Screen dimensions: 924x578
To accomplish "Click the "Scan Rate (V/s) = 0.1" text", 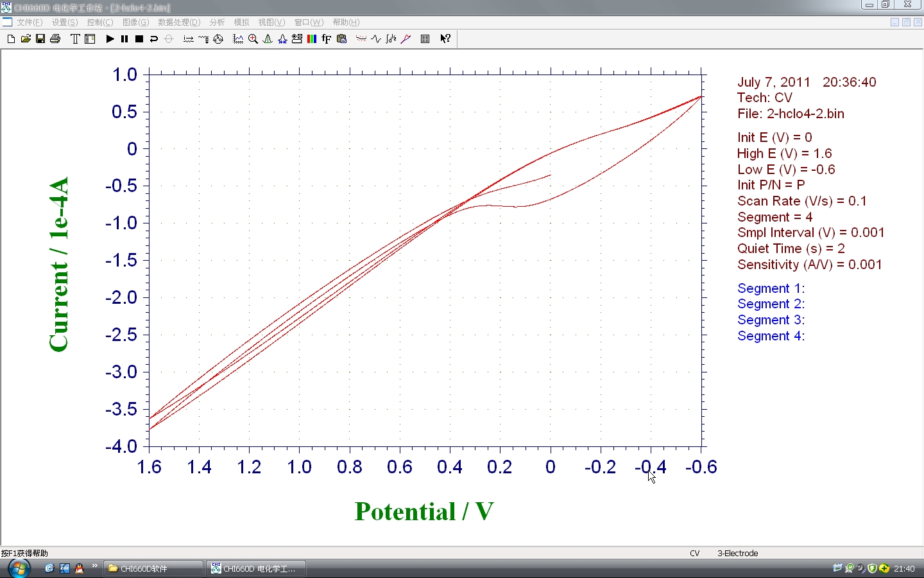I will [802, 201].
